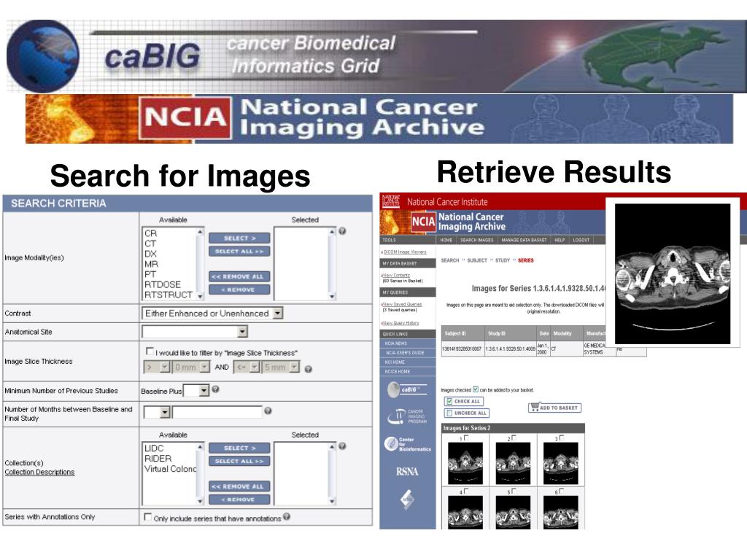The height and width of the screenshot is (560, 747).
Task: Open the slice thickness greater-than operator dropdown
Action: tap(157, 367)
